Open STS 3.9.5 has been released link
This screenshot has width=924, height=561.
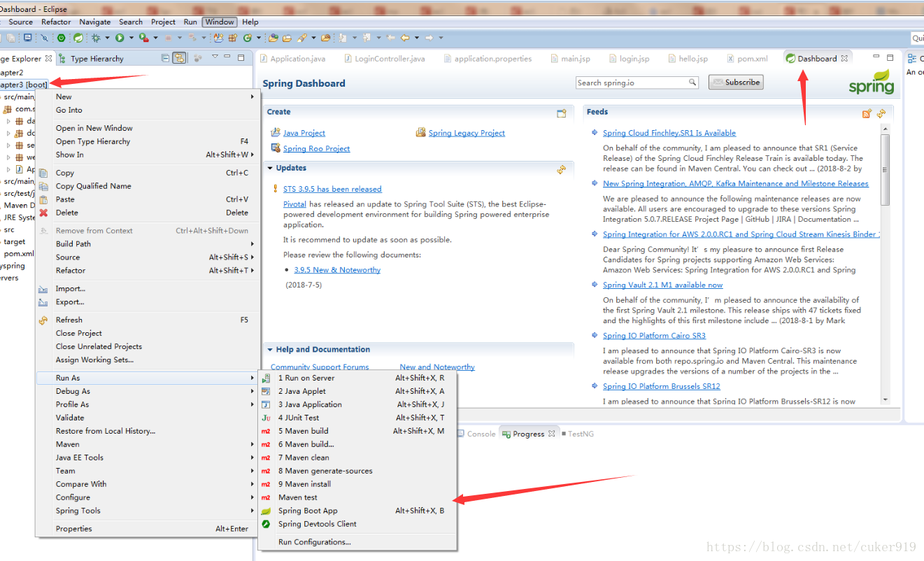coord(332,189)
